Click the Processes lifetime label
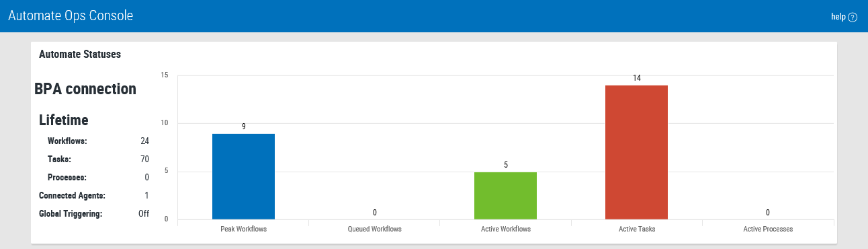The height and width of the screenshot is (249, 868). point(67,178)
